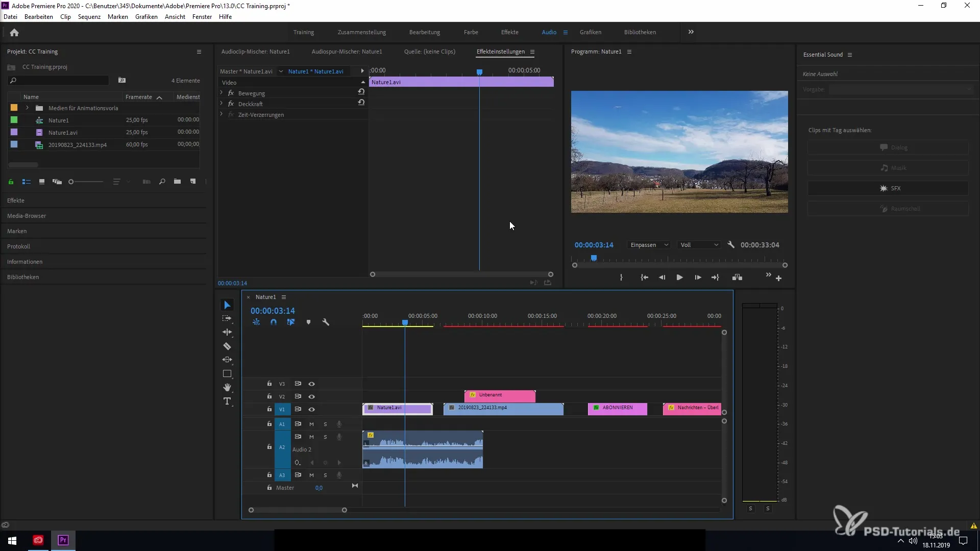Image resolution: width=980 pixels, height=551 pixels.
Task: Select the Razor tool
Action: 227,346
